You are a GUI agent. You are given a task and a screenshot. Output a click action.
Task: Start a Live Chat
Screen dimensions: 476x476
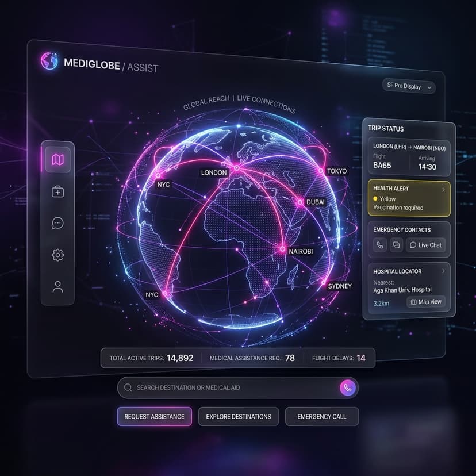(425, 245)
